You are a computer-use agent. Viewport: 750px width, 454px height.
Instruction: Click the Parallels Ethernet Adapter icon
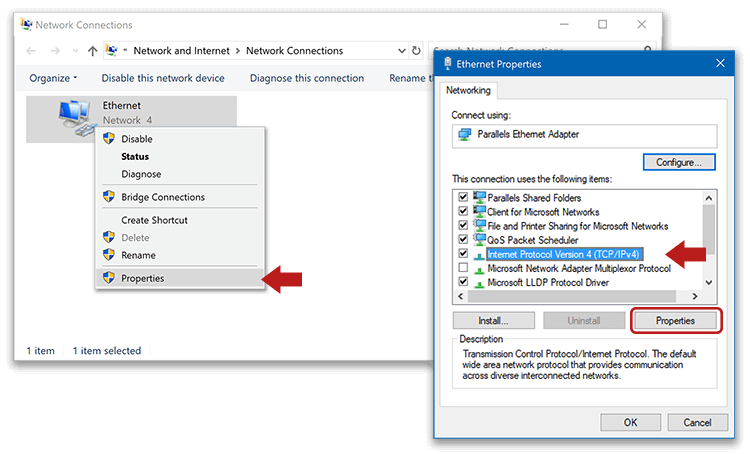click(464, 135)
